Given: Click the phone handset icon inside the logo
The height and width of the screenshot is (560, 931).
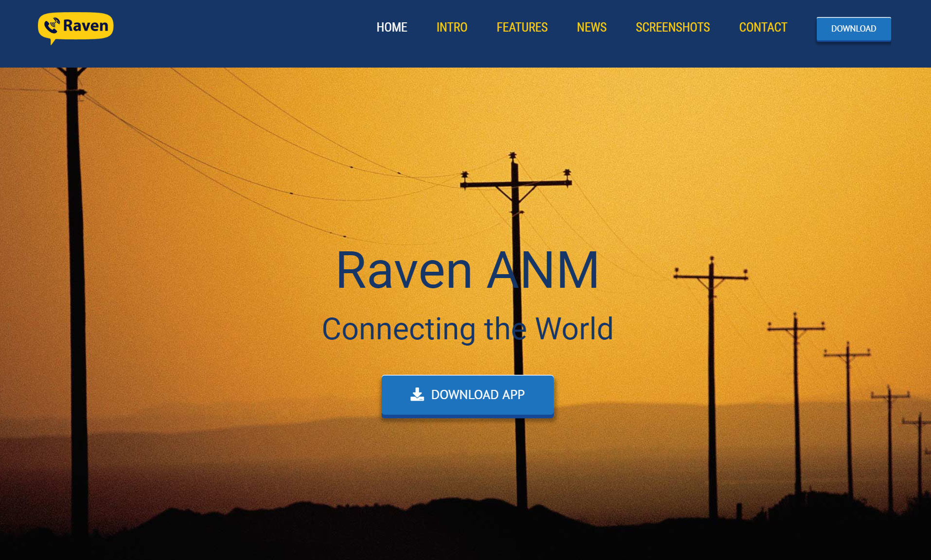Looking at the screenshot, I should coord(52,25).
